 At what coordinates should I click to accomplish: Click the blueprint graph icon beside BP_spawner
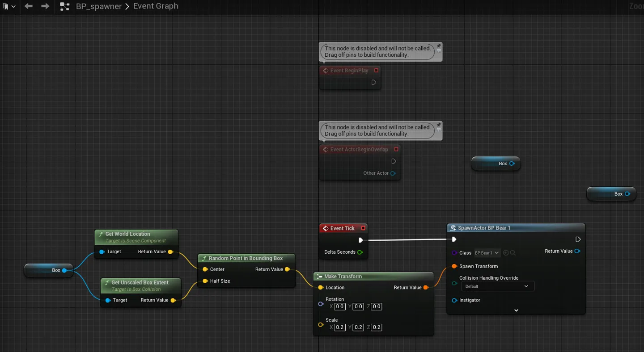pyautogui.click(x=65, y=6)
